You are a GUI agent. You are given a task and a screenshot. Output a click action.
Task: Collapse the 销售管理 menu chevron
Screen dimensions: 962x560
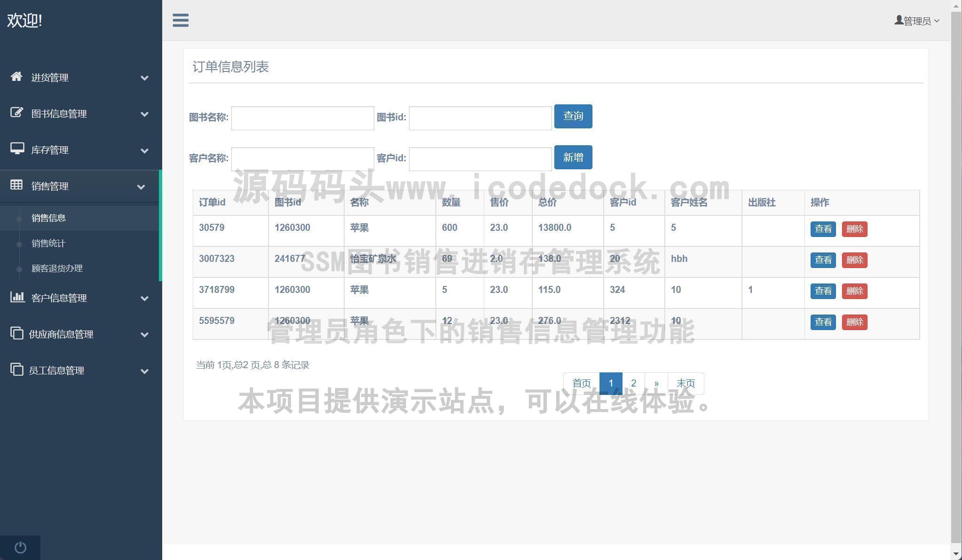(141, 187)
